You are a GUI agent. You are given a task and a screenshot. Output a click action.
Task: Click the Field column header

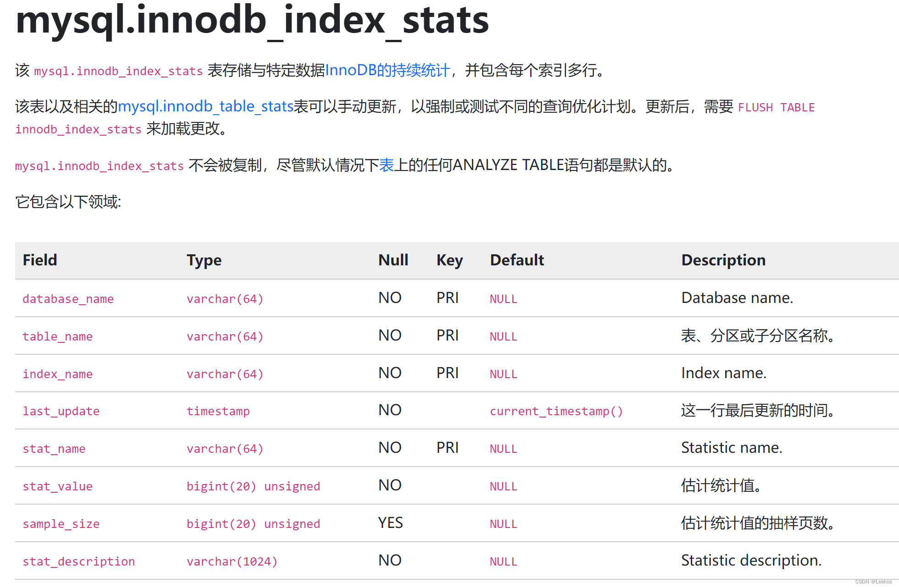click(x=40, y=260)
